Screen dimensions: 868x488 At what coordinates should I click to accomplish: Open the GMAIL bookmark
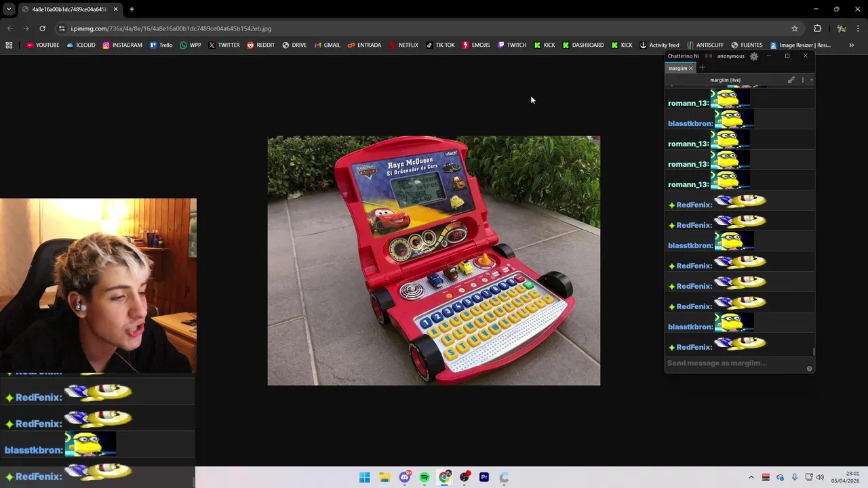[327, 45]
